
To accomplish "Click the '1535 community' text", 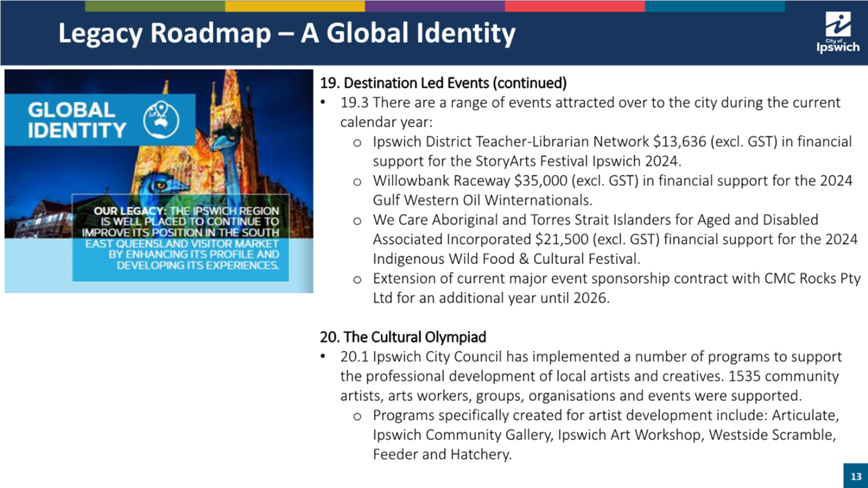I will [783, 376].
